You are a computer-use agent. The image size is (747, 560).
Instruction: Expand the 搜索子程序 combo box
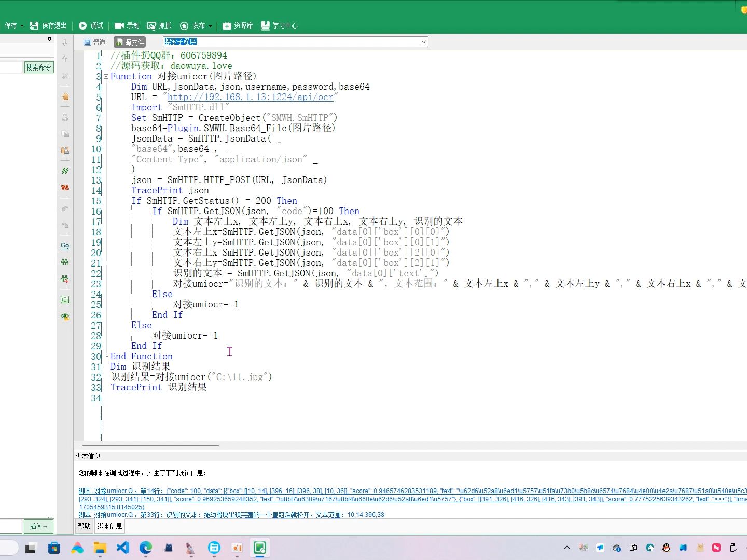(x=423, y=42)
